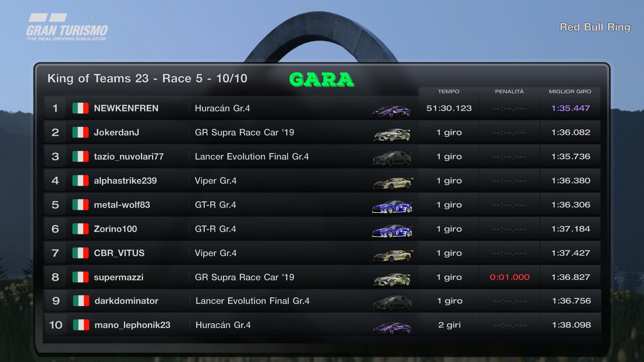The height and width of the screenshot is (362, 644).
Task: Click alphastrike239's yellow Viper car icon
Action: pyautogui.click(x=392, y=183)
